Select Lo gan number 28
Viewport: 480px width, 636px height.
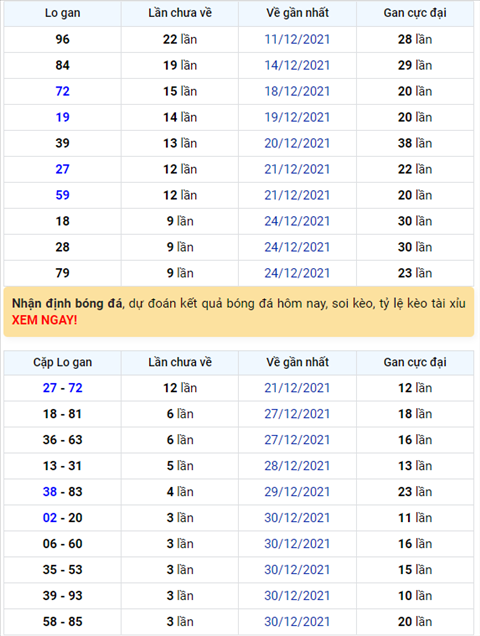(x=62, y=247)
